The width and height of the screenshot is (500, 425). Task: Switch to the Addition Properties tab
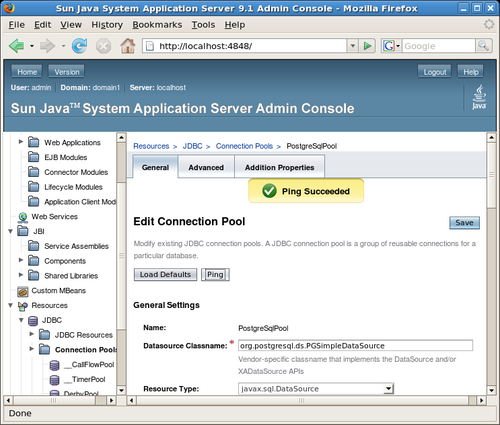click(279, 167)
